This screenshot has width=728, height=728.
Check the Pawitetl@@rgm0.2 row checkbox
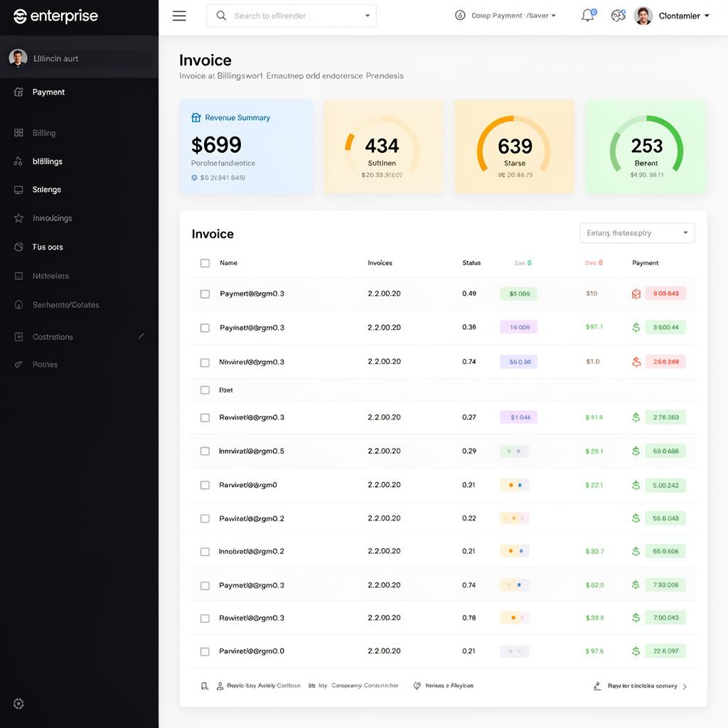tap(205, 518)
